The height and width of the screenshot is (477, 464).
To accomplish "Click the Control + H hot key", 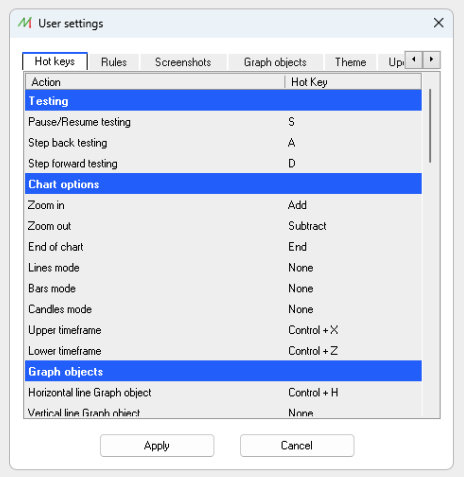I will pyautogui.click(x=313, y=392).
